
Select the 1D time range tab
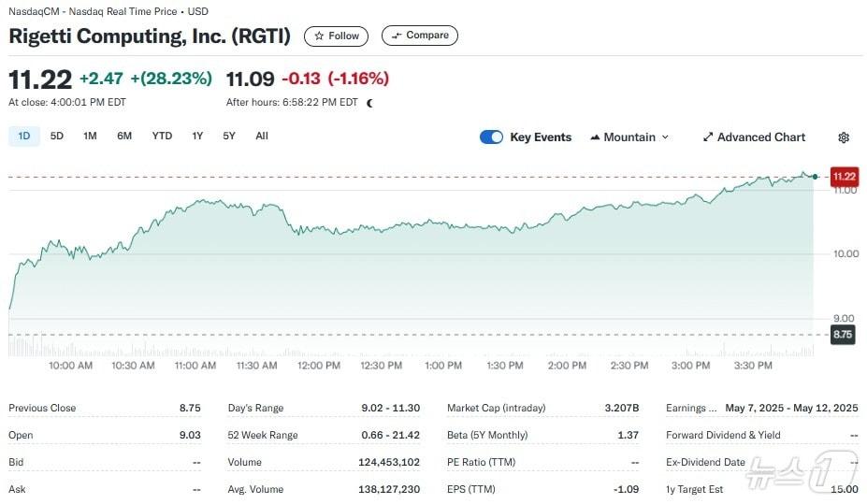(24, 137)
